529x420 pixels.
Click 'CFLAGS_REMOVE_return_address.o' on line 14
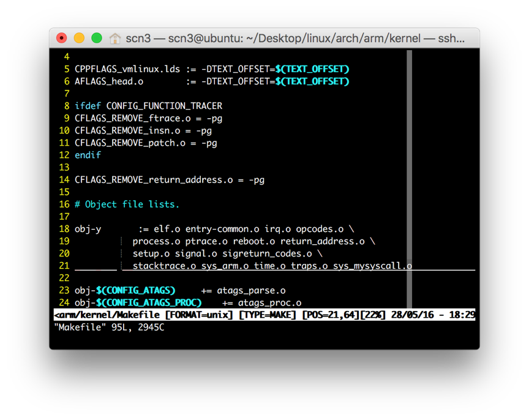[154, 179]
